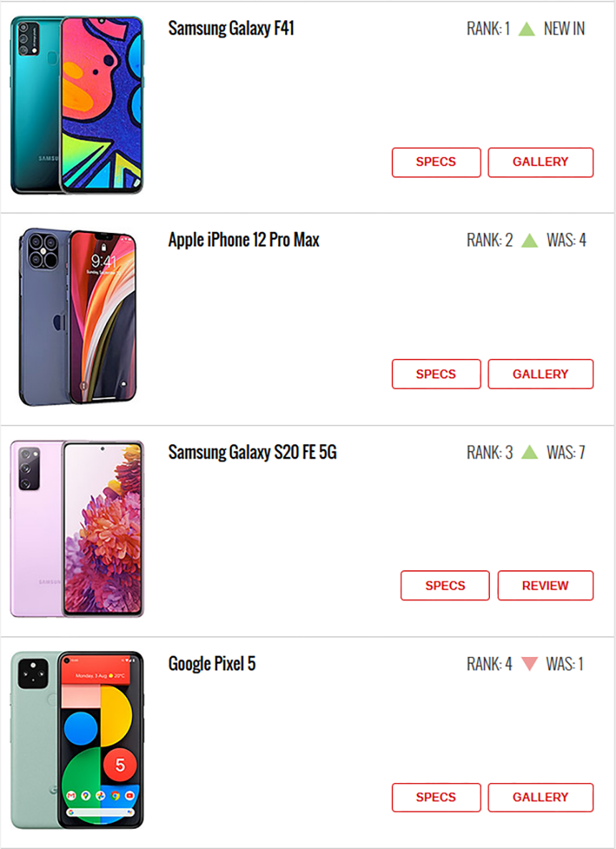Click the iPhone 12 Pro Max phone image

[77, 317]
